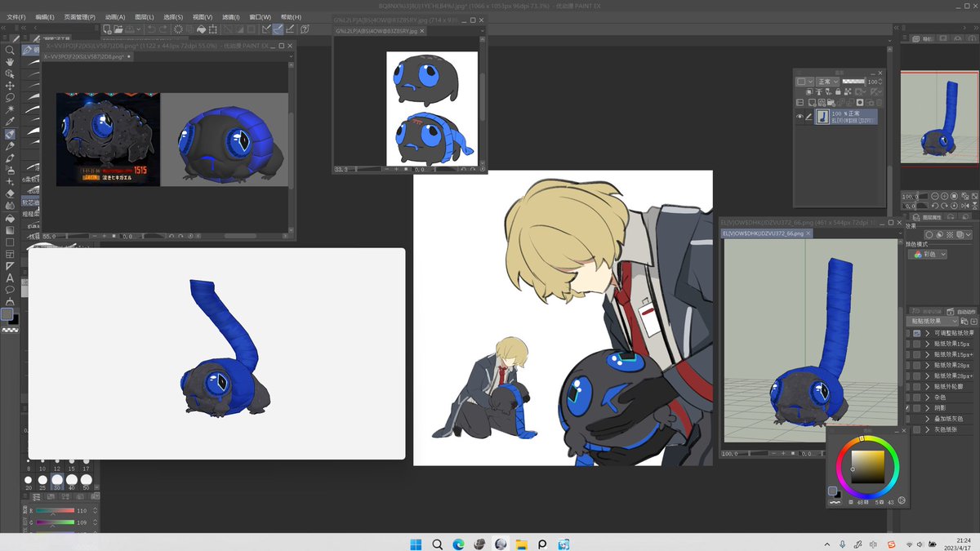The height and width of the screenshot is (551, 980).
Task: Click the Open file toolbar icon
Action: pyautogui.click(x=118, y=29)
